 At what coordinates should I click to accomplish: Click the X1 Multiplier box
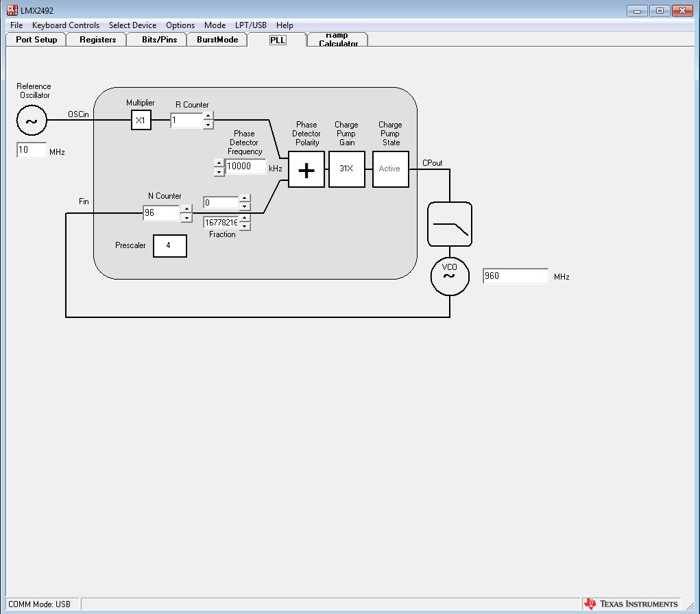141,120
